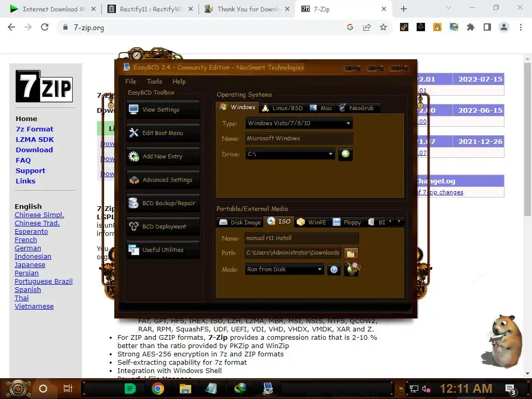Open the Chrome three-dot menu
This screenshot has width=532, height=399.
coord(521,27)
